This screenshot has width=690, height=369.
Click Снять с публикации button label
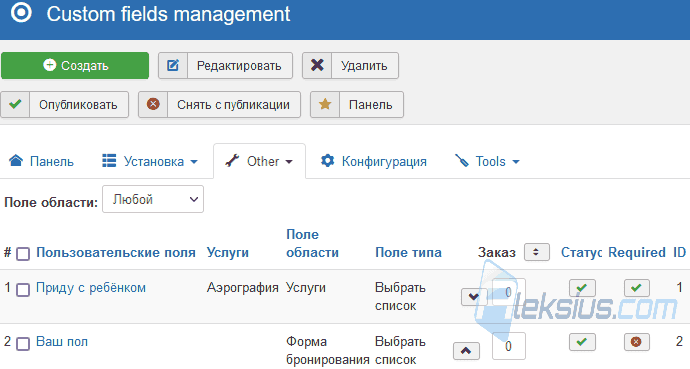pos(233,105)
